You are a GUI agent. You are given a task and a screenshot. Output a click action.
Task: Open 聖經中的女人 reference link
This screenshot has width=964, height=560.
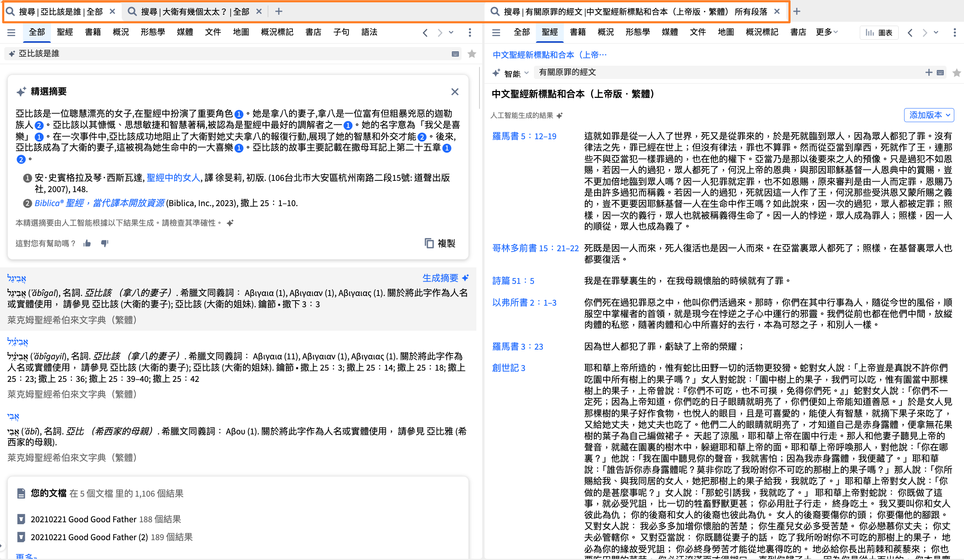point(173,178)
